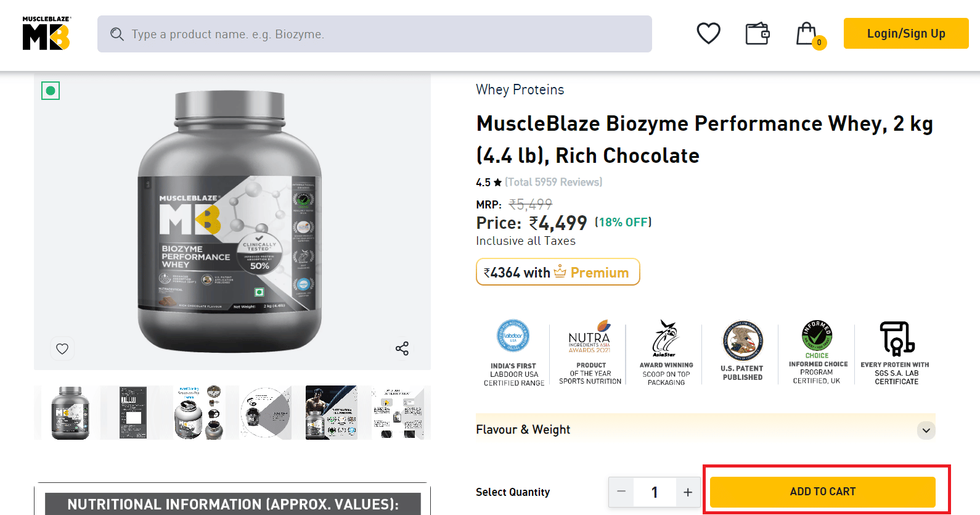Click the Nutra Awards 2021 badge
This screenshot has width=980, height=515.
590,353
